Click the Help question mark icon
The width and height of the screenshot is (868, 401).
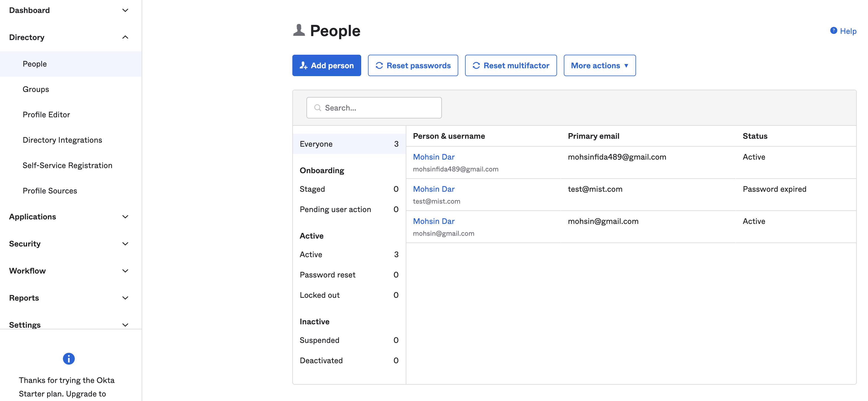click(x=833, y=31)
